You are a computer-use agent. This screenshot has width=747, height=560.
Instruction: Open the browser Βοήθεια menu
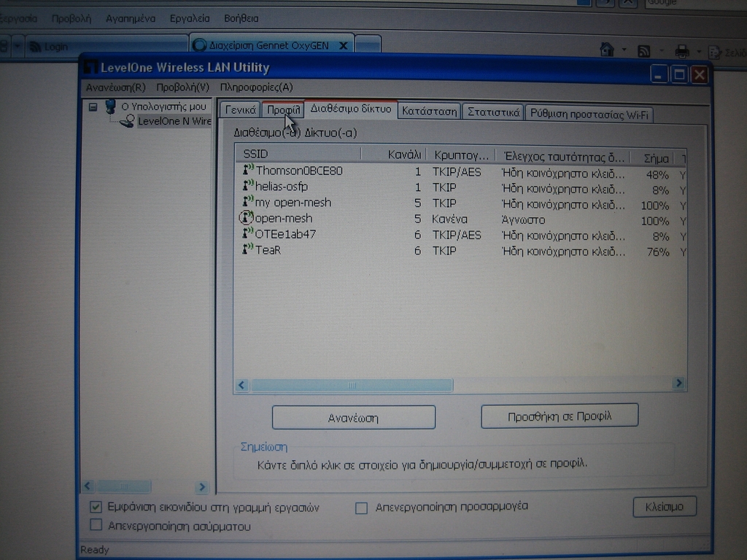(241, 18)
